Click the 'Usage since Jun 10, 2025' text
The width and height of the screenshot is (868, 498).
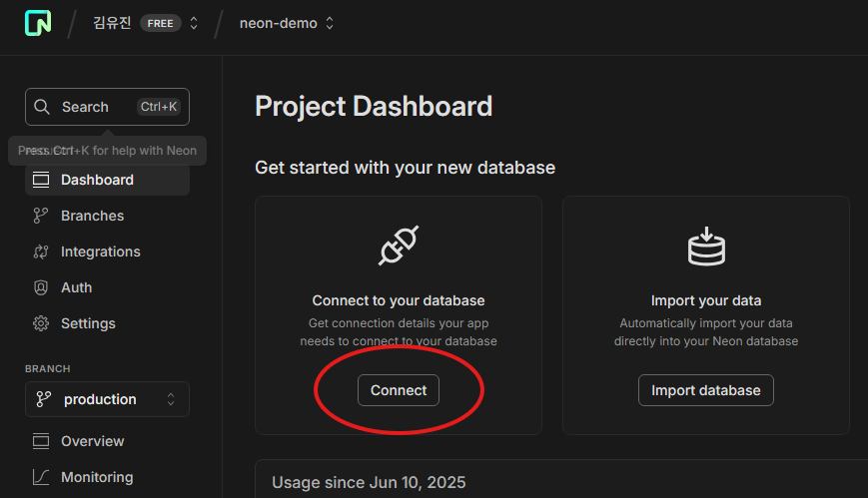point(369,482)
